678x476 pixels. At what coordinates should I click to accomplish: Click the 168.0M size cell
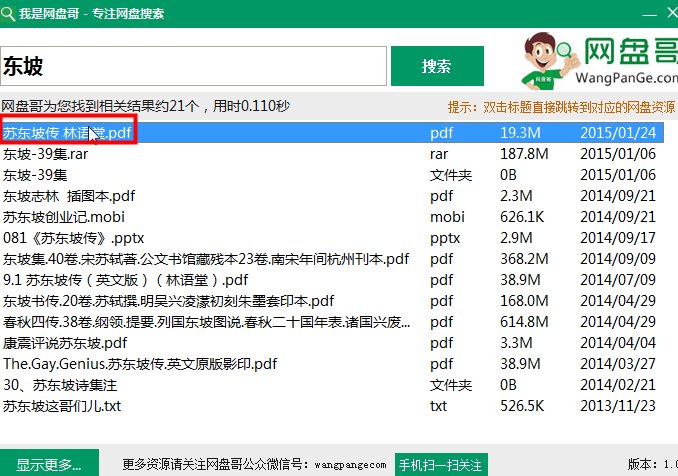(x=524, y=301)
